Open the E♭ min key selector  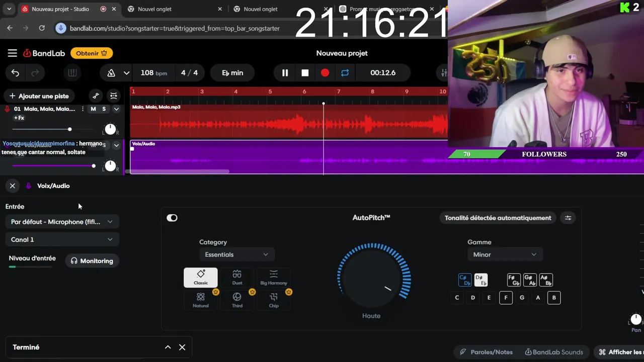tap(232, 73)
